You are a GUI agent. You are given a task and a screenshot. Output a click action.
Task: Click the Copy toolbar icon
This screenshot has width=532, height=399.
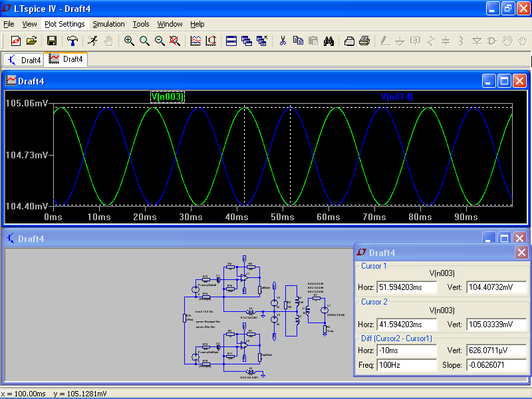point(298,41)
